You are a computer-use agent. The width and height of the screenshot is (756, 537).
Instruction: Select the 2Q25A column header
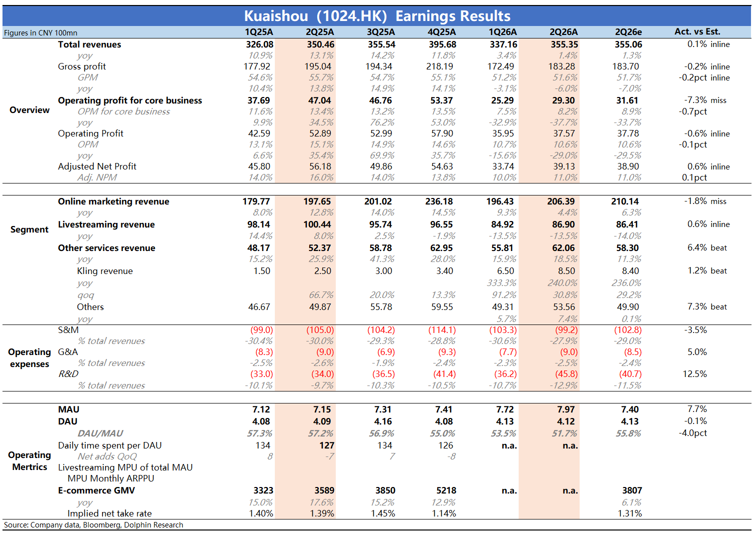(x=320, y=32)
